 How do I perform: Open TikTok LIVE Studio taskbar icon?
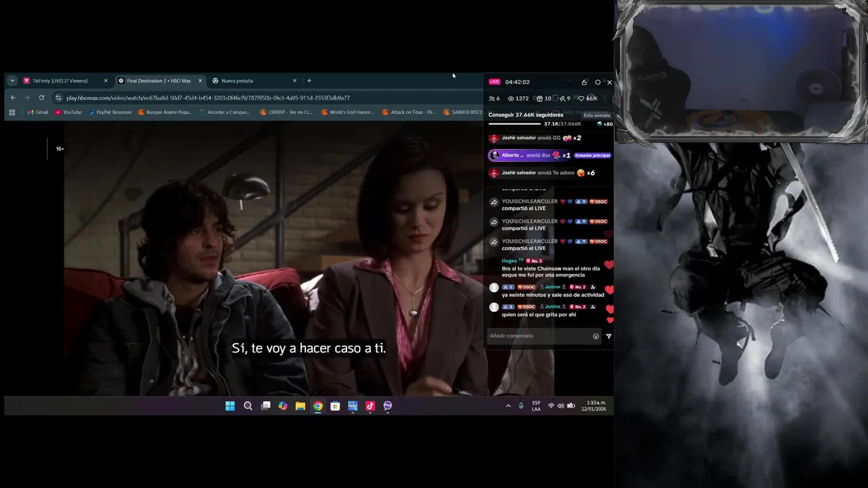(x=370, y=406)
